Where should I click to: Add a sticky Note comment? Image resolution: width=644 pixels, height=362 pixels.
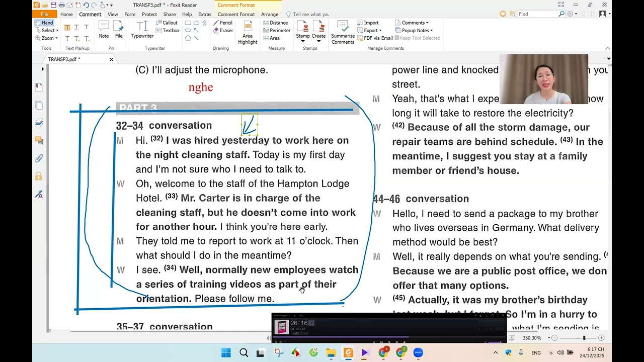tap(104, 30)
